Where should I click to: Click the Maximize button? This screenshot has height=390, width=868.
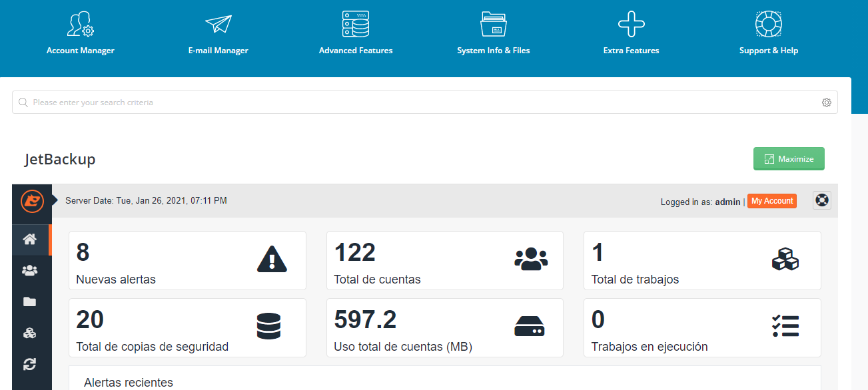coord(789,159)
